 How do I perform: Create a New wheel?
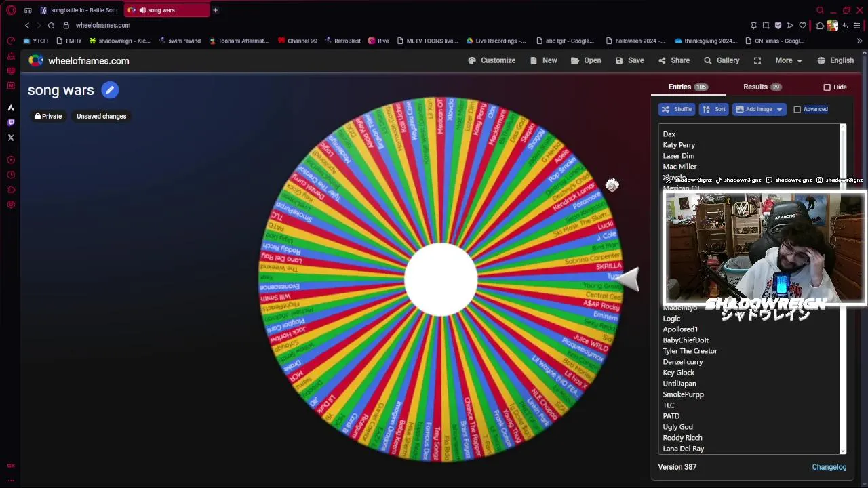click(543, 60)
